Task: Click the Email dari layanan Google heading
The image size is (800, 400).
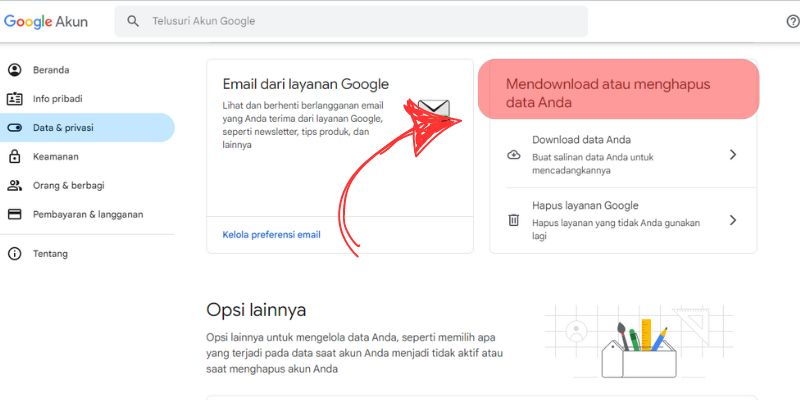Action: point(306,84)
